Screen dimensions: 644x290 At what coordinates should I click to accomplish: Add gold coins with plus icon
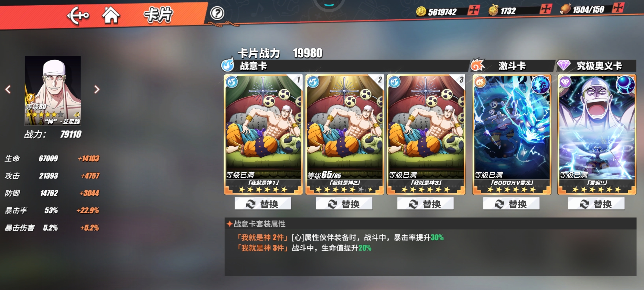pyautogui.click(x=474, y=10)
